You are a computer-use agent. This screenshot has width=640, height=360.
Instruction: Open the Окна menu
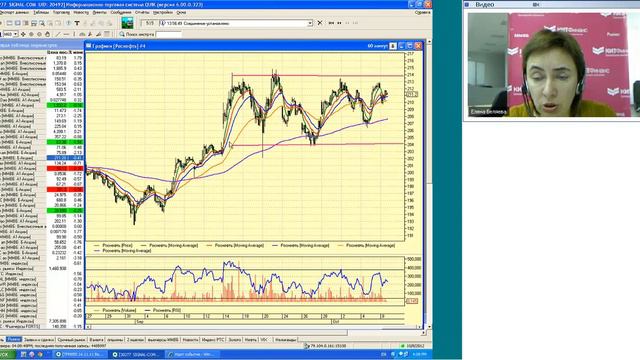[x=181, y=13]
